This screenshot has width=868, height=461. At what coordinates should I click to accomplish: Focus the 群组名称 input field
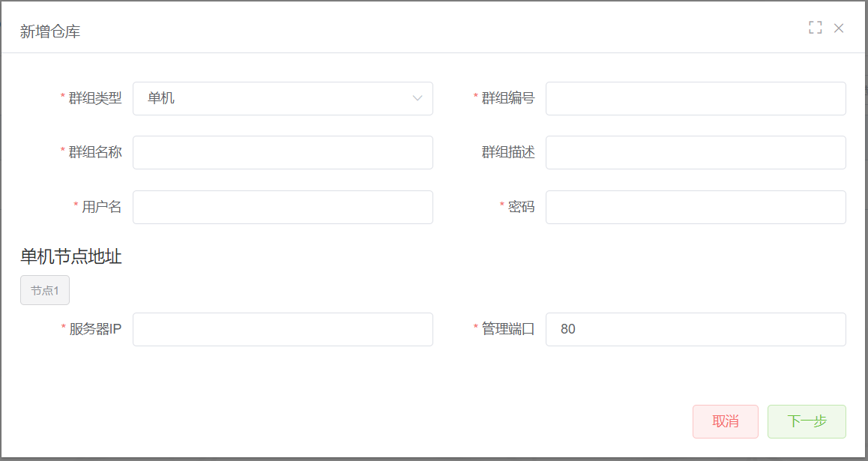point(283,152)
